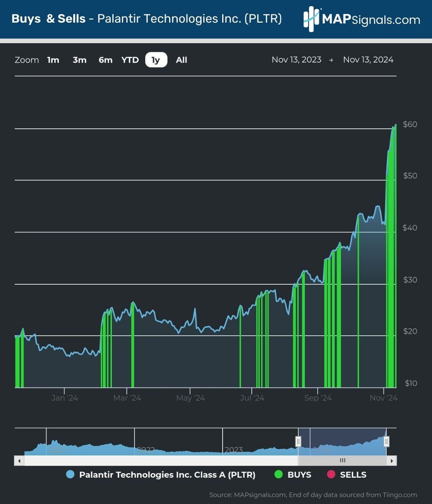
Task: Select the 6m zoom range
Action: [105, 60]
